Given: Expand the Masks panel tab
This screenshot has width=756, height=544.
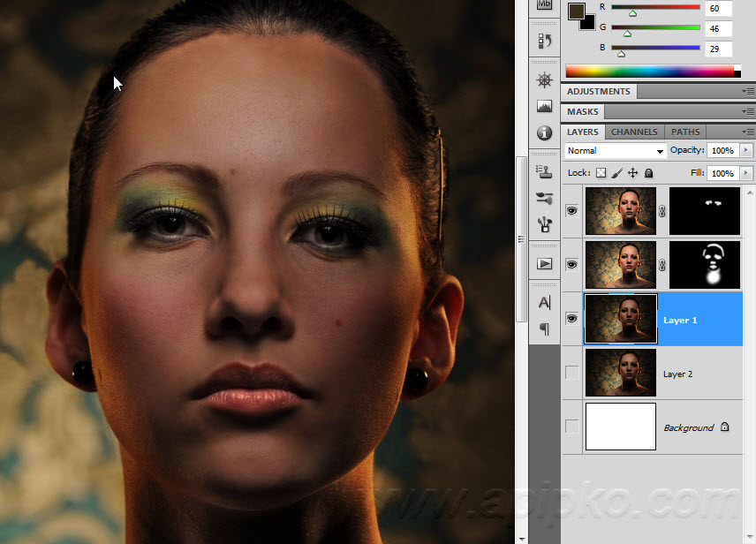Looking at the screenshot, I should point(582,111).
